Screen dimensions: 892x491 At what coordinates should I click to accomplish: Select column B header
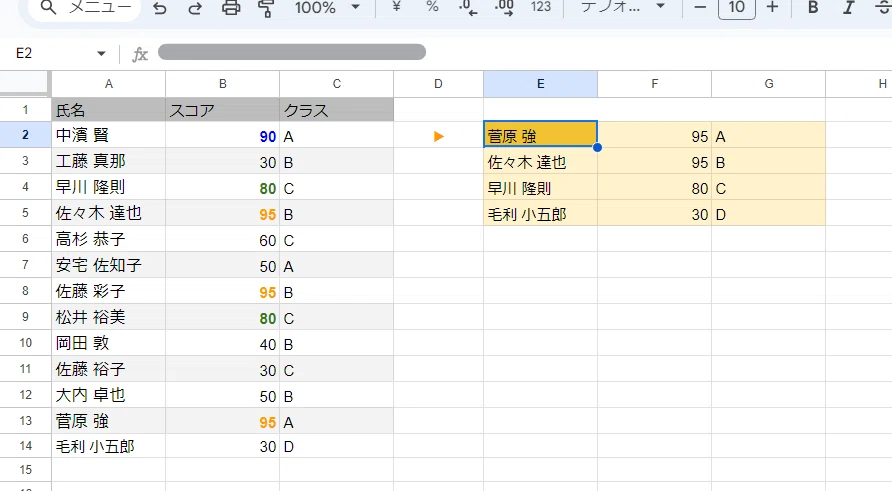coord(222,84)
